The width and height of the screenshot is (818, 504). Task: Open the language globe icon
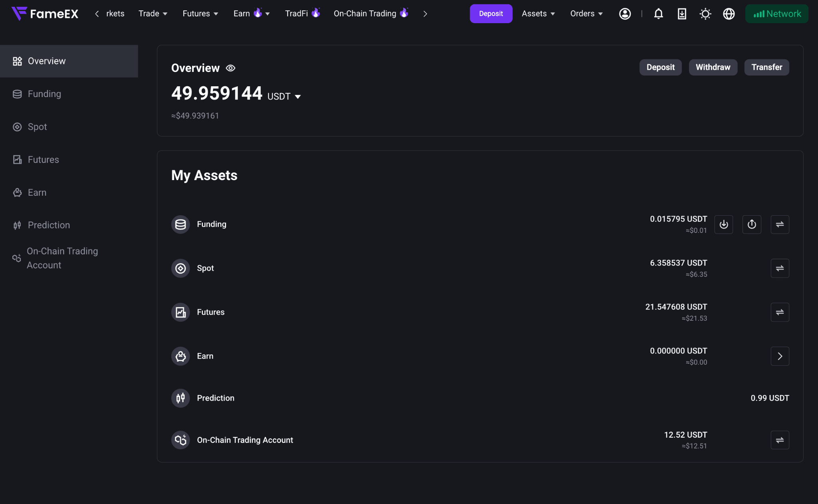click(729, 14)
